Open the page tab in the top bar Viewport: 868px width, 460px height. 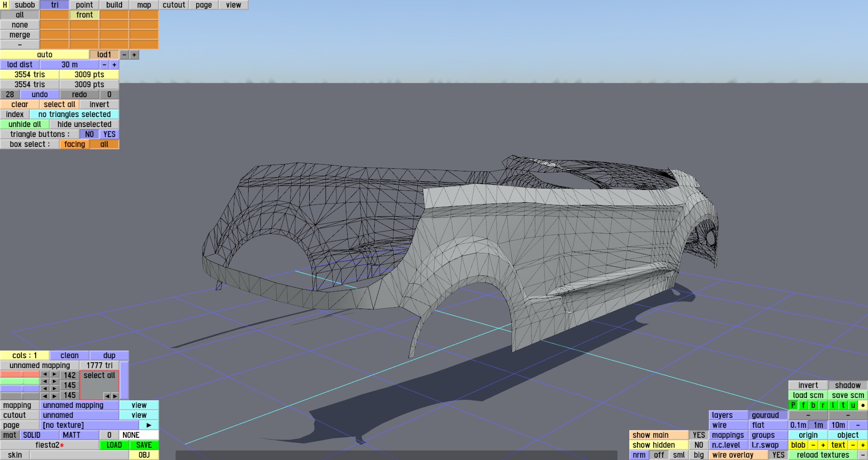pyautogui.click(x=204, y=5)
